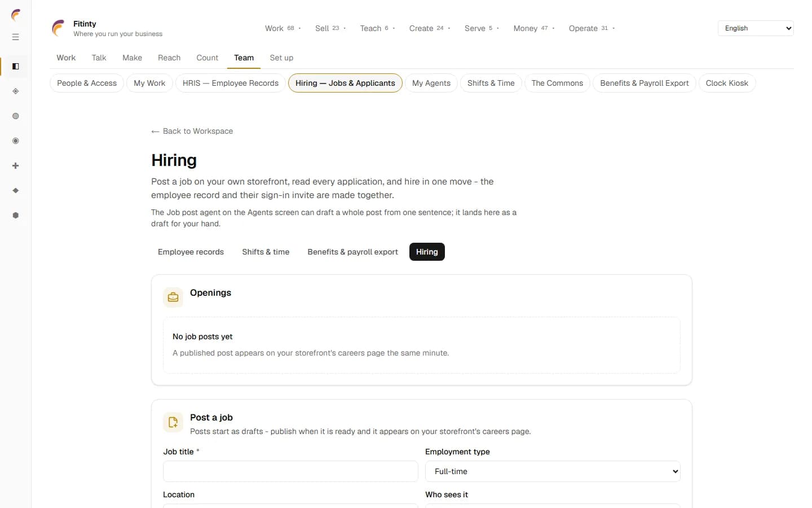
Task: Click the Openings card heading
Action: pos(210,292)
